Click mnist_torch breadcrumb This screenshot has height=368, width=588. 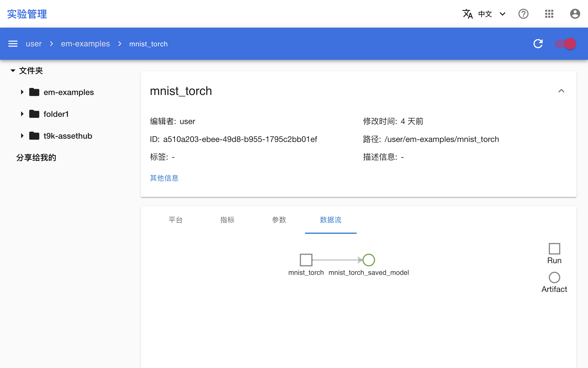point(148,44)
